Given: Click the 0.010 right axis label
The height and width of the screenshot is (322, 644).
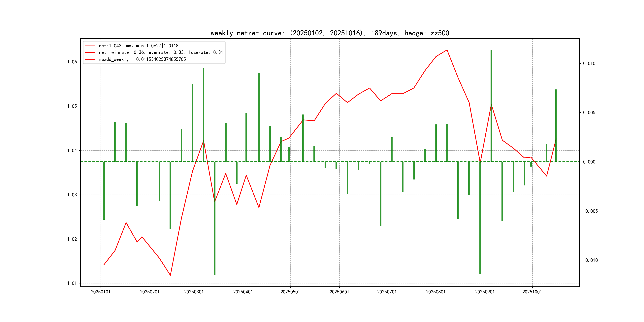Looking at the screenshot, I should click(x=589, y=63).
